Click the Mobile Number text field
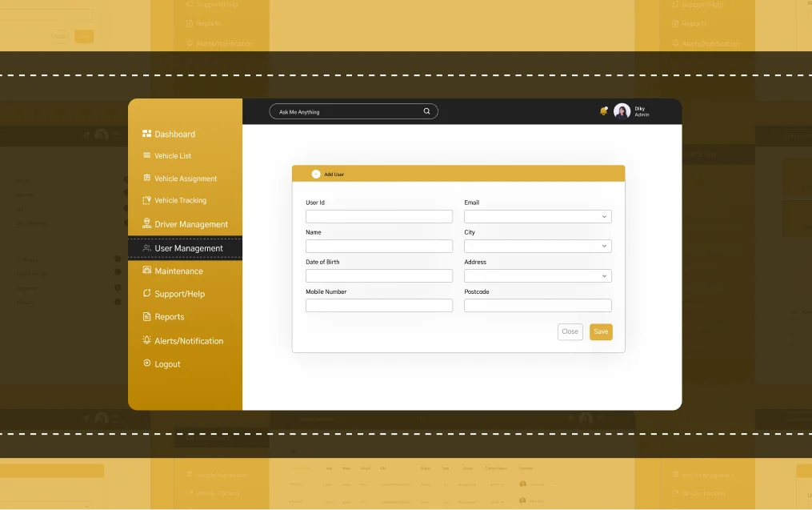Image resolution: width=812 pixels, height=510 pixels. pyautogui.click(x=378, y=306)
